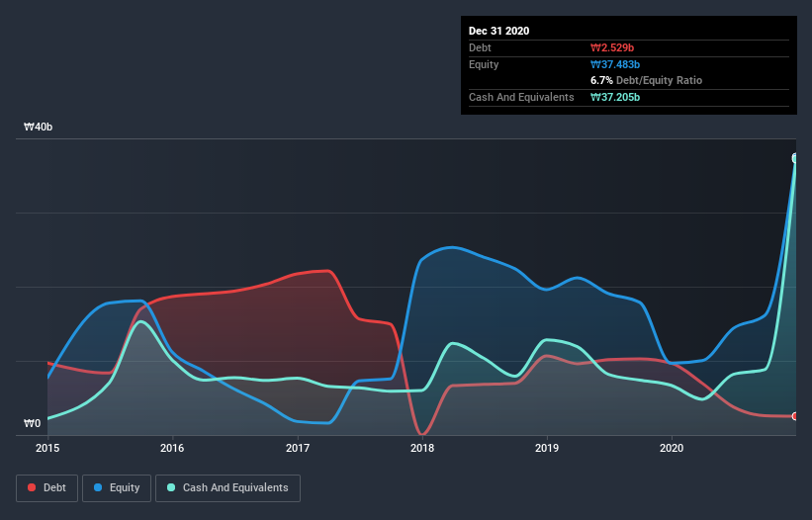
Task: Click the Cash And Equivalents tooltip label
Action: (x=521, y=97)
